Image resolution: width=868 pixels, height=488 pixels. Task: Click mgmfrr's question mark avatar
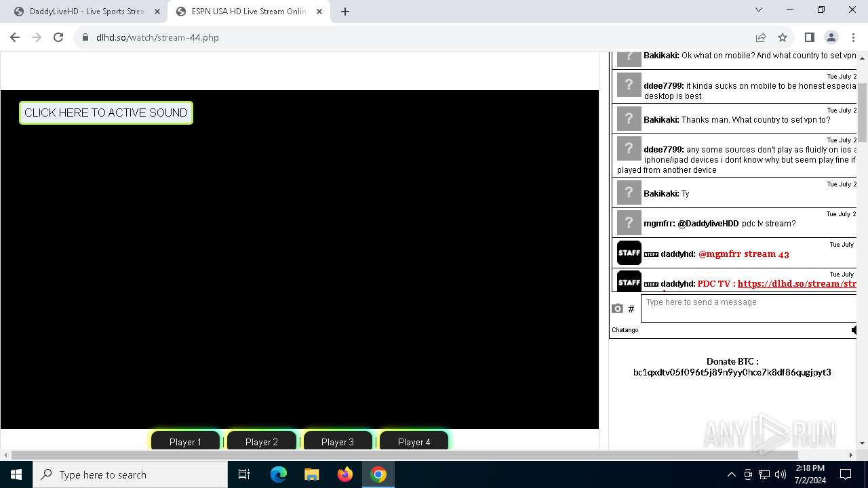click(629, 222)
